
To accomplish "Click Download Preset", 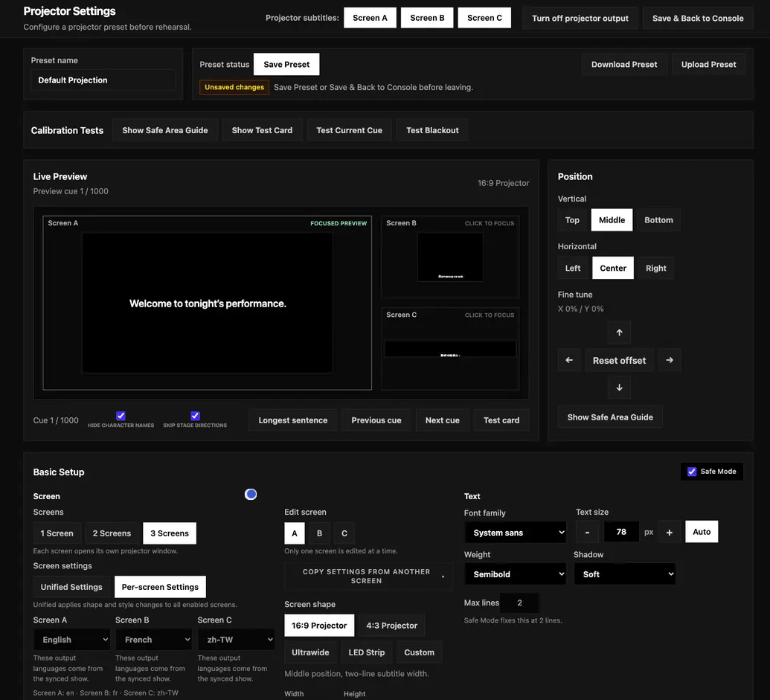I will tap(624, 64).
